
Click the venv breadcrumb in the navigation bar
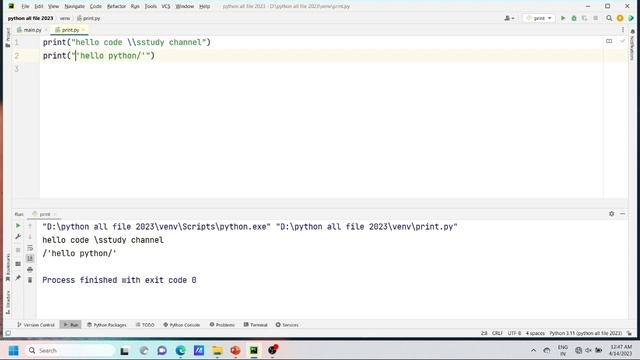[x=65, y=18]
